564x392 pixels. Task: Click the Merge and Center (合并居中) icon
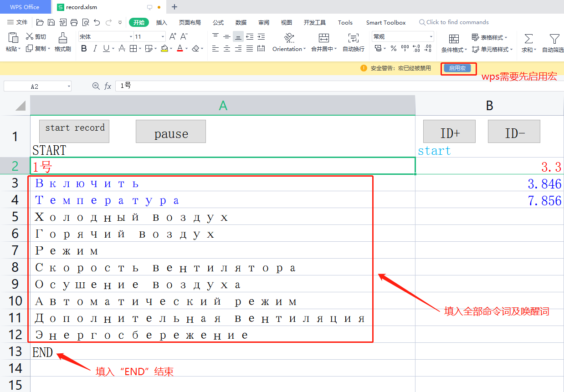coord(323,38)
